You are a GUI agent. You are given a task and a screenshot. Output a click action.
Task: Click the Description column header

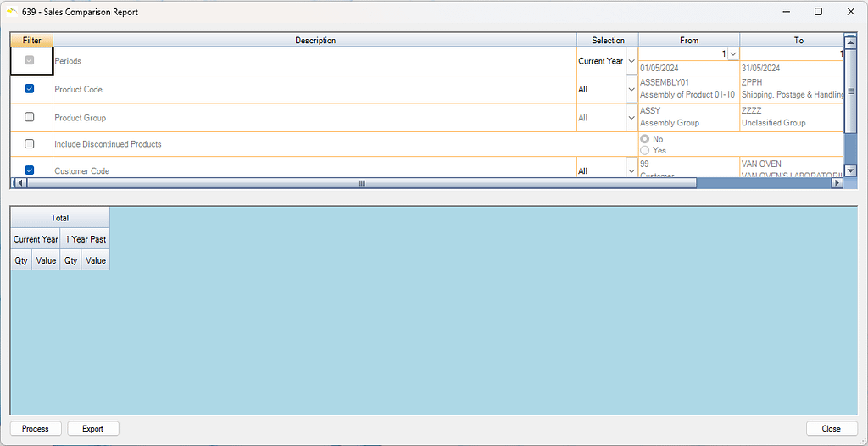[314, 40]
